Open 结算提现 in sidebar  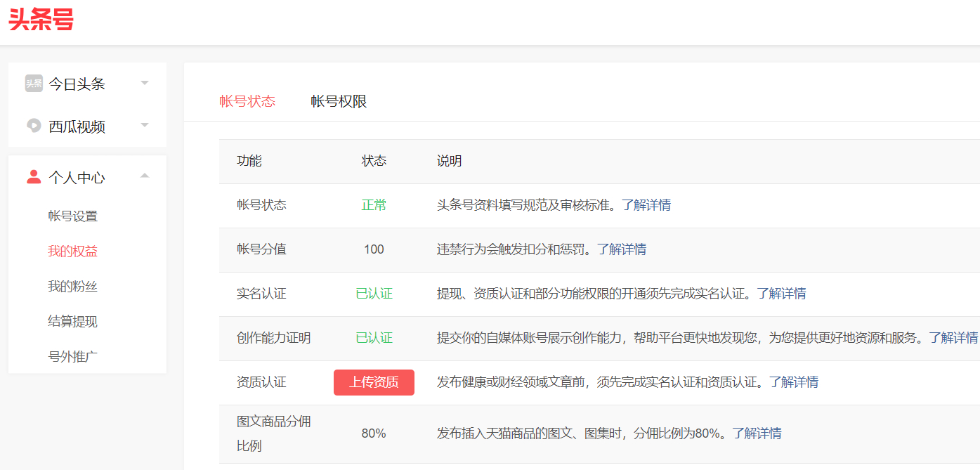click(x=72, y=322)
